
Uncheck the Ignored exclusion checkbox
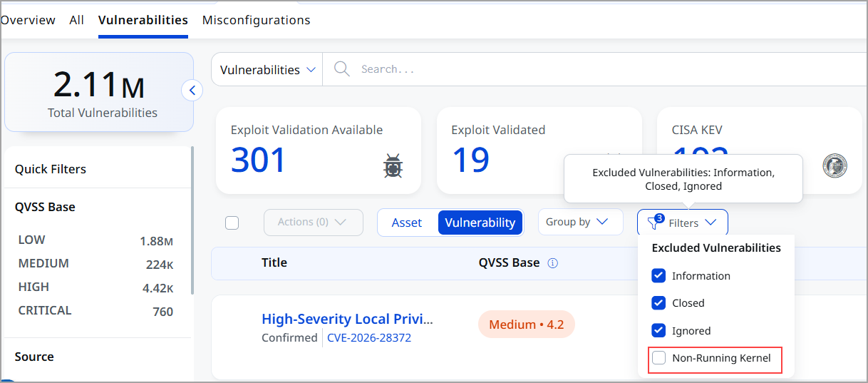tap(658, 330)
